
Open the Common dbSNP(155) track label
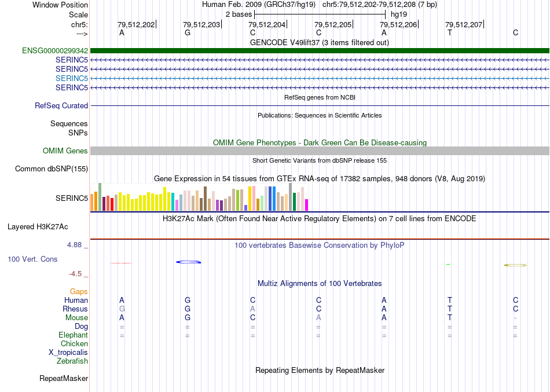(x=52, y=169)
